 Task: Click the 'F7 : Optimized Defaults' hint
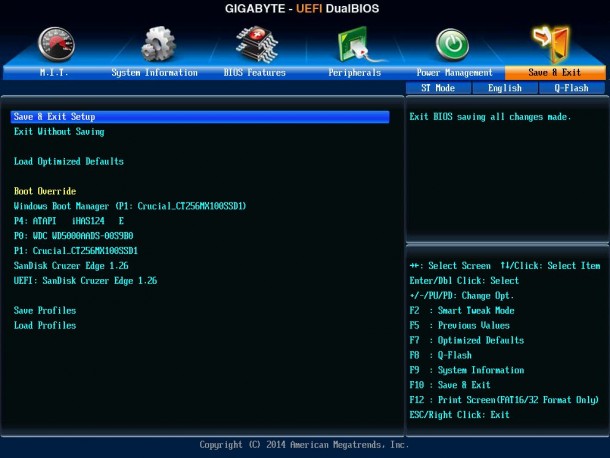(x=466, y=340)
